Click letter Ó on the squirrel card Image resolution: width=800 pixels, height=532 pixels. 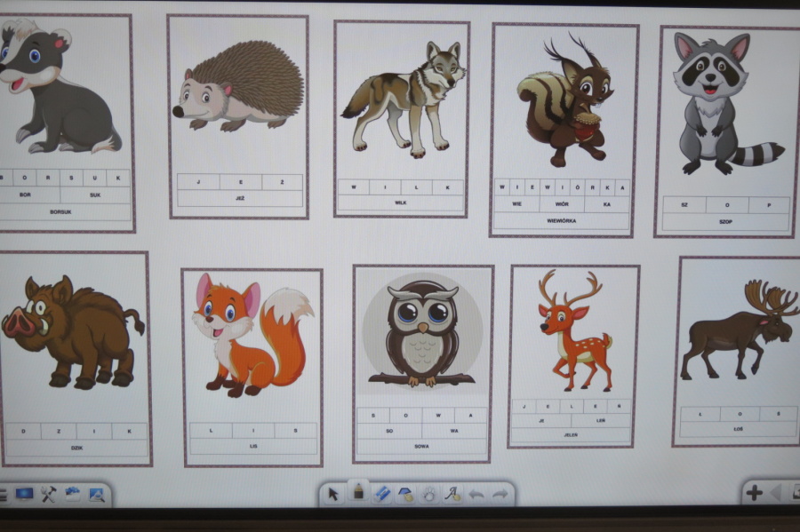pyautogui.click(x=577, y=187)
